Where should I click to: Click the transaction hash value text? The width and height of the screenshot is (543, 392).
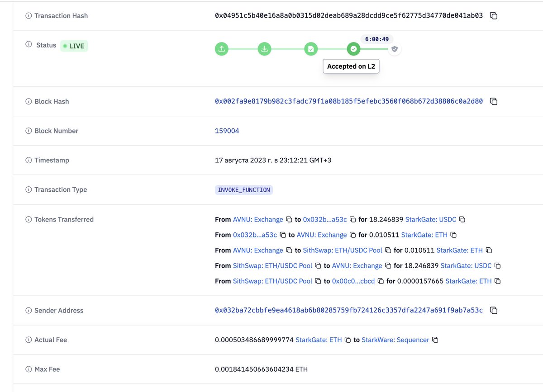(x=349, y=16)
